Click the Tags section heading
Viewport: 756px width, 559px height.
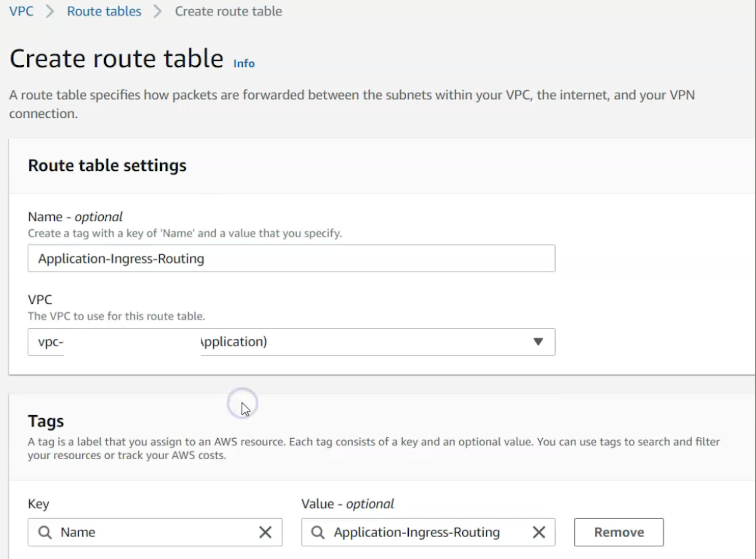click(x=46, y=421)
